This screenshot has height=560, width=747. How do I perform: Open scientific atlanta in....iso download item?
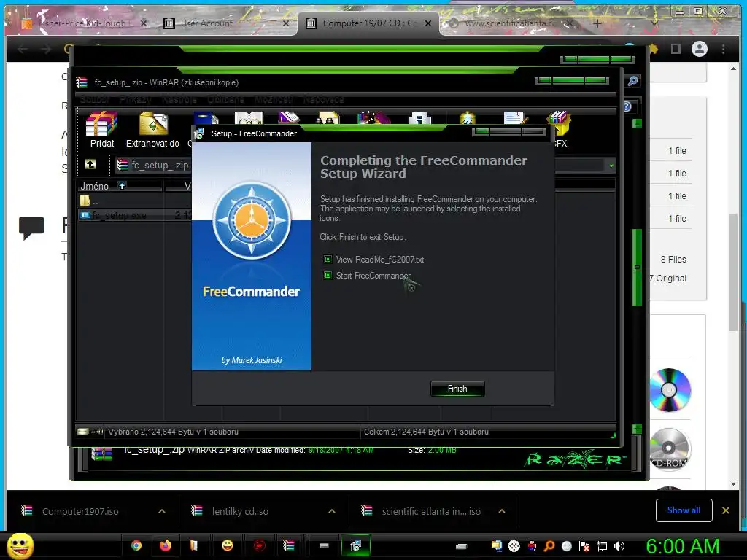(431, 511)
